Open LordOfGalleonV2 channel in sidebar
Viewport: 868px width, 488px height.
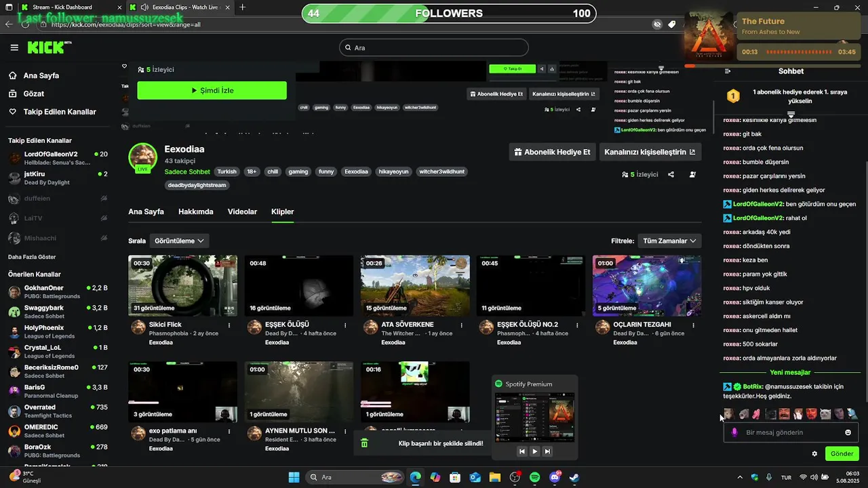click(x=58, y=158)
